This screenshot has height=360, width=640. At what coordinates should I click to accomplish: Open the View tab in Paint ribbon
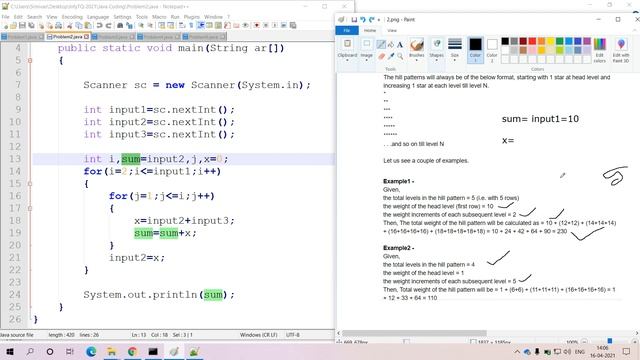(x=392, y=31)
